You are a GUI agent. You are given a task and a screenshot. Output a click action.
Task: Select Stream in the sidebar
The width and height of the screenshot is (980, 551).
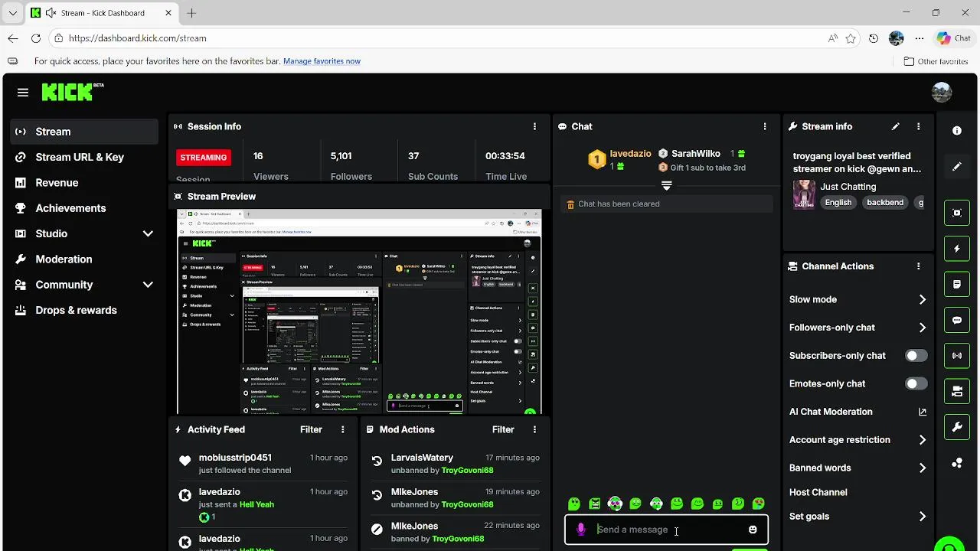84,132
